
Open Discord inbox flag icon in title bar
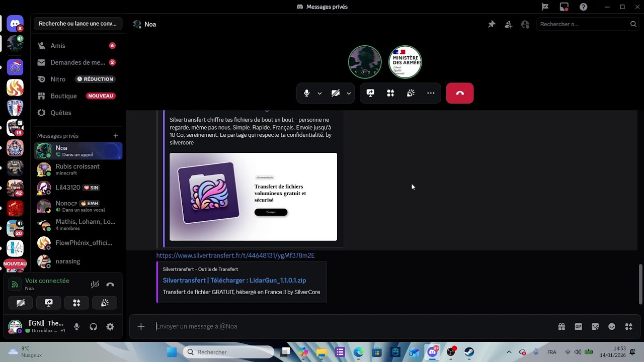[x=545, y=7]
